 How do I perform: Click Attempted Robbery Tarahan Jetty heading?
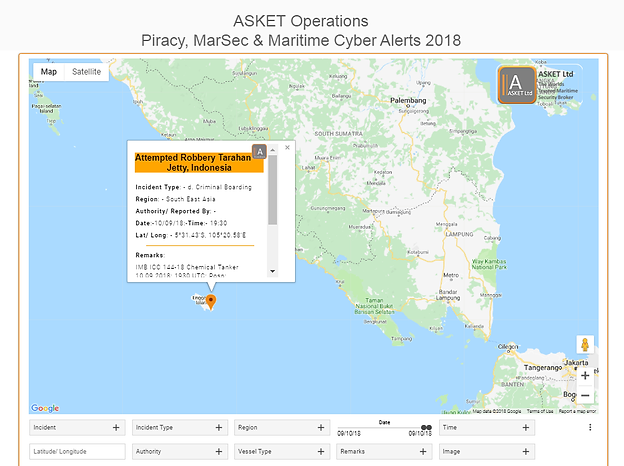[x=199, y=162]
